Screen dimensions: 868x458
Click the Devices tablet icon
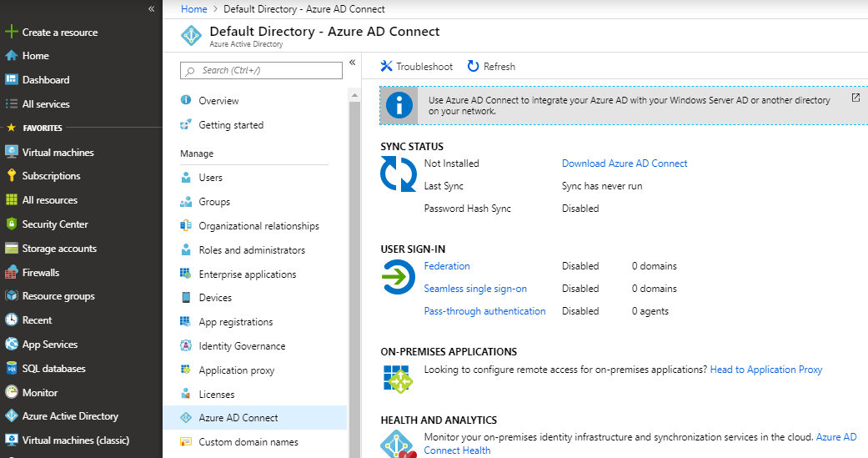pos(186,297)
